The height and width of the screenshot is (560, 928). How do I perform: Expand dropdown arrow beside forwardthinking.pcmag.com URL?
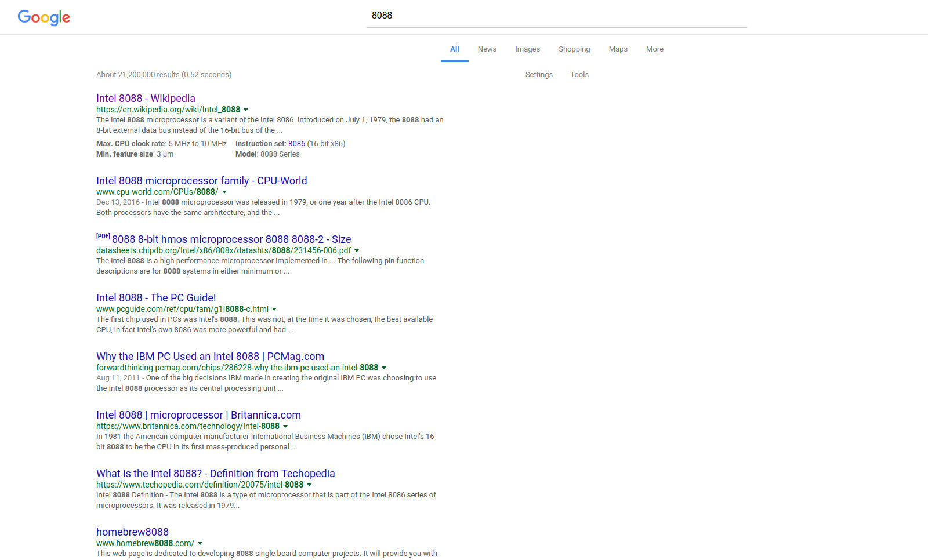point(384,368)
